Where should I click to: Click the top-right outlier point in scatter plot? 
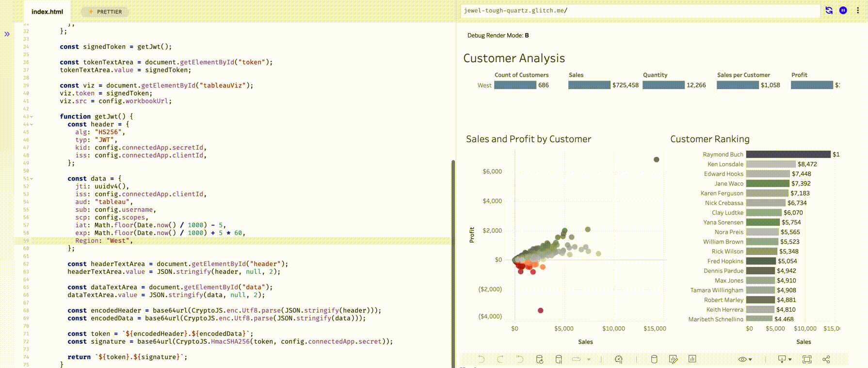[656, 159]
